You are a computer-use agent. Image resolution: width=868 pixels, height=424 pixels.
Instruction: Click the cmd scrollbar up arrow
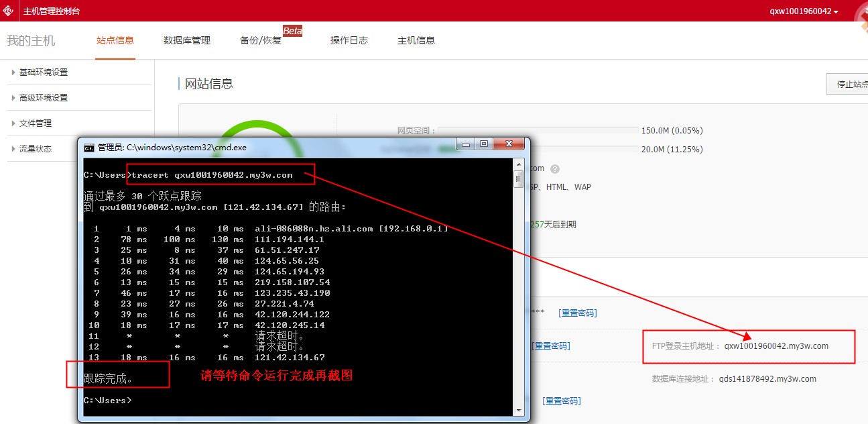pyautogui.click(x=518, y=164)
